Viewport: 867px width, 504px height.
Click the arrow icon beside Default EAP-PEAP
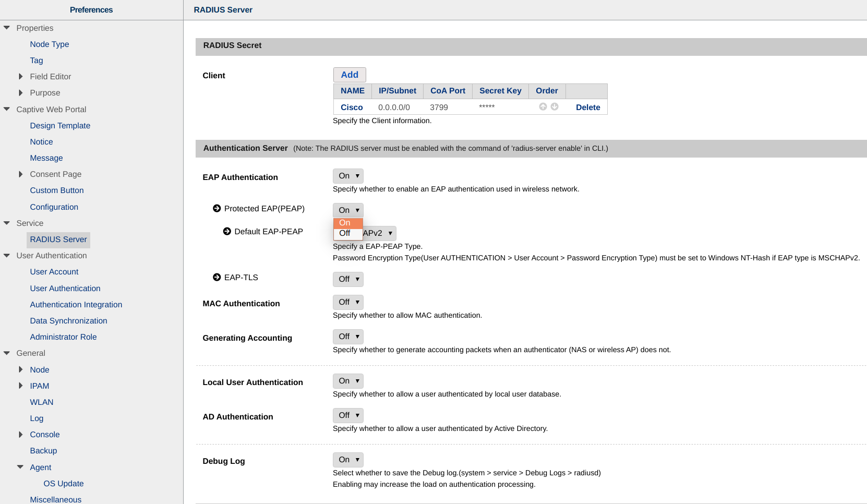click(227, 232)
